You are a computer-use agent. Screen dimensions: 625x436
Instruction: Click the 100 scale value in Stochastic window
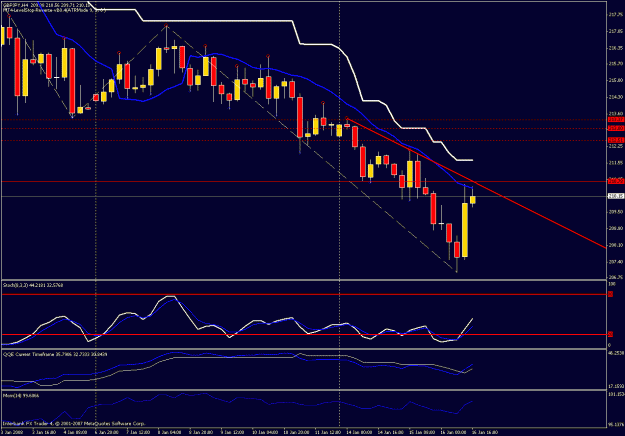(x=612, y=284)
